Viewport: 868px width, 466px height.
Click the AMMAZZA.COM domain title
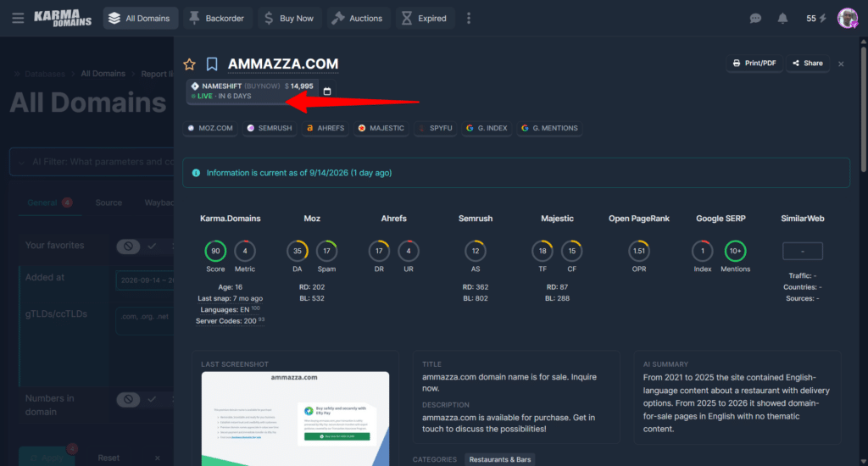click(x=283, y=64)
